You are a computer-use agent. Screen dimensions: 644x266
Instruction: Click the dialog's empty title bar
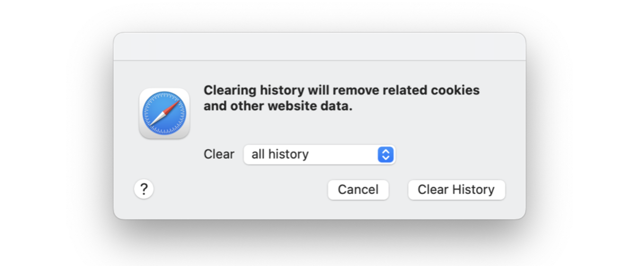click(x=319, y=47)
